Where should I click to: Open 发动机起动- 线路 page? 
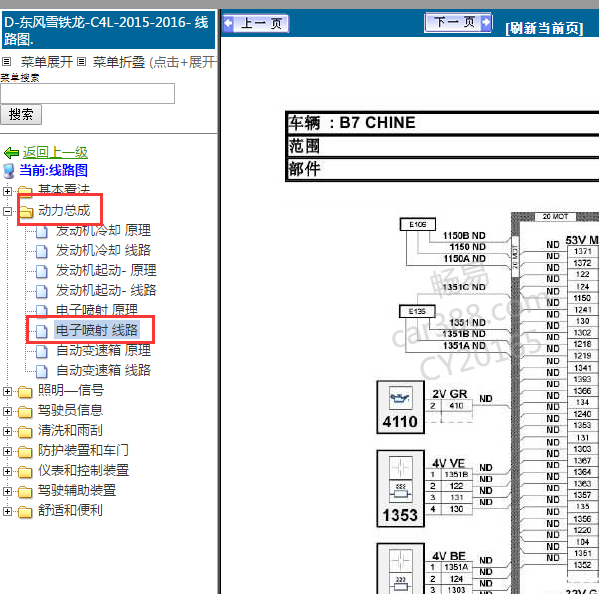(x=106, y=290)
